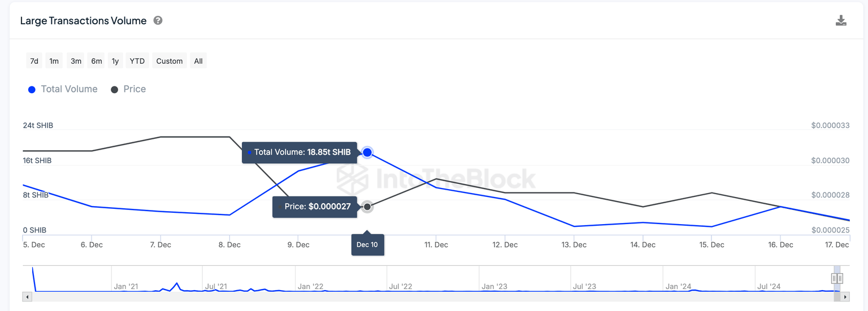Viewport: 868px width, 311px height.
Task: Click the Jan '22 navigator timeline area
Action: pos(310,286)
